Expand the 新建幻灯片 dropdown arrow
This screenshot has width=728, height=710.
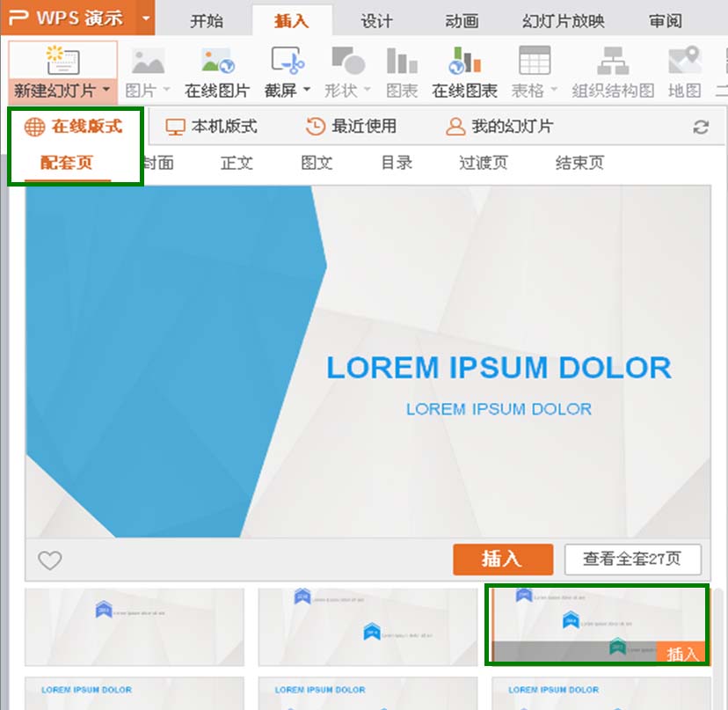pos(106,91)
